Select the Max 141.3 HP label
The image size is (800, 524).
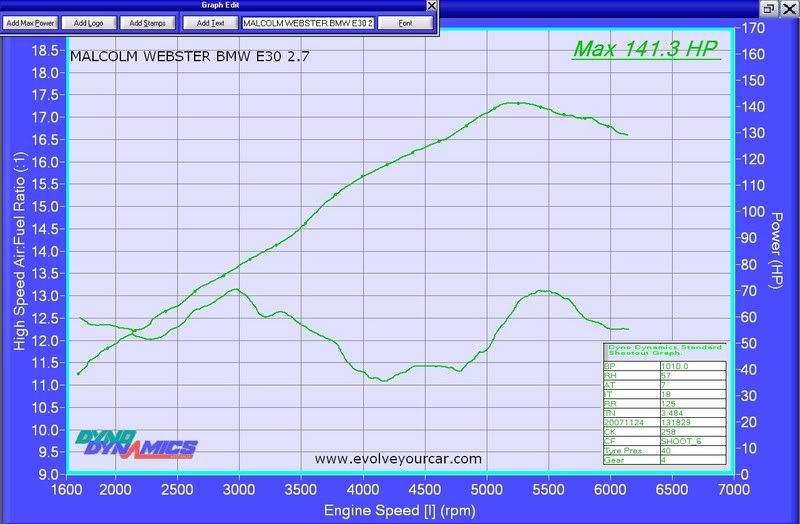click(645, 49)
